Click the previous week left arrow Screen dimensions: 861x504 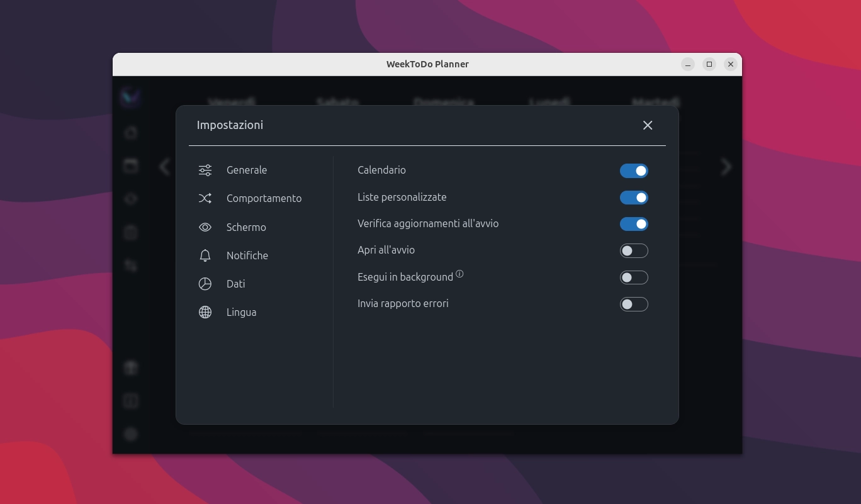(165, 167)
